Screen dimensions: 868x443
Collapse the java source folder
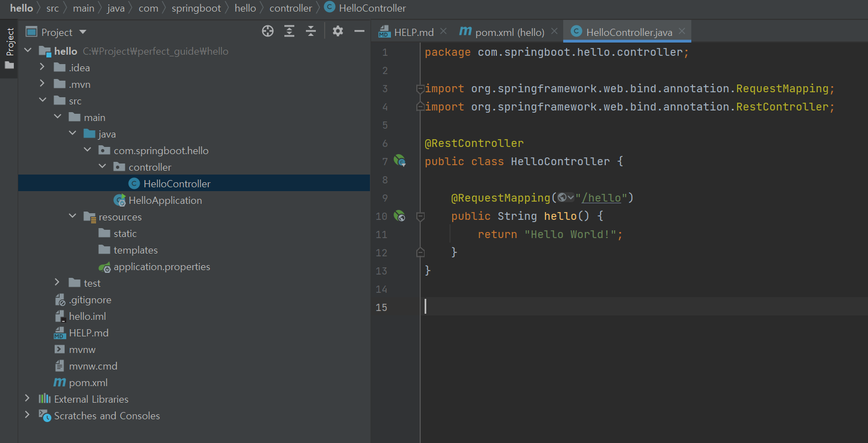tap(72, 133)
